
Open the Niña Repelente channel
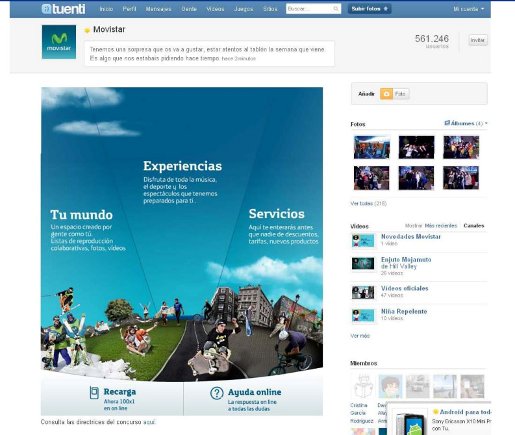pyautogui.click(x=404, y=311)
